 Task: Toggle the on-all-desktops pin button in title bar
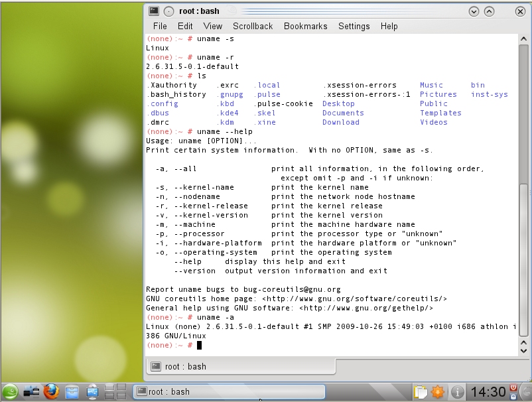(x=169, y=11)
